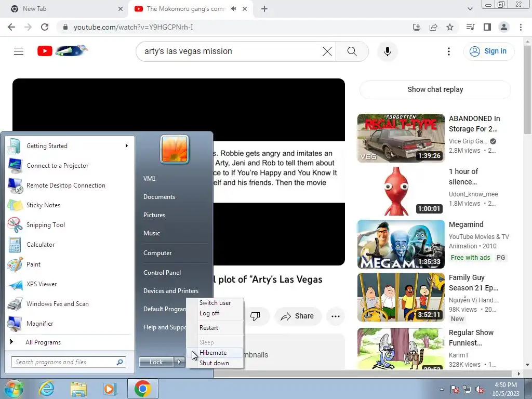Screen dimensions: 532x399
Task: Start voice search with microphone icon
Action: click(387, 51)
